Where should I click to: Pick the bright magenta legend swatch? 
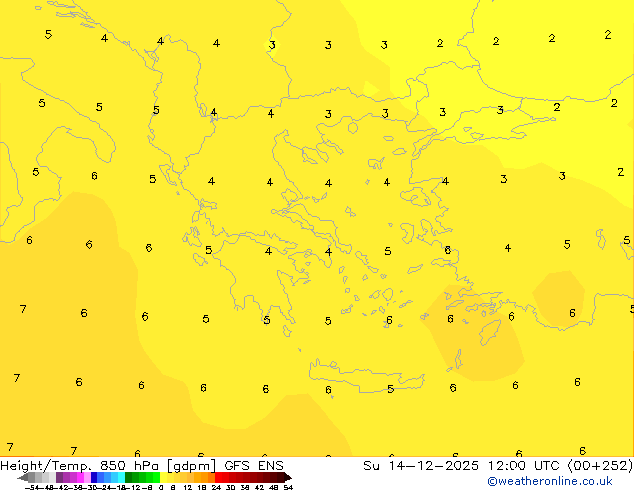80,477
